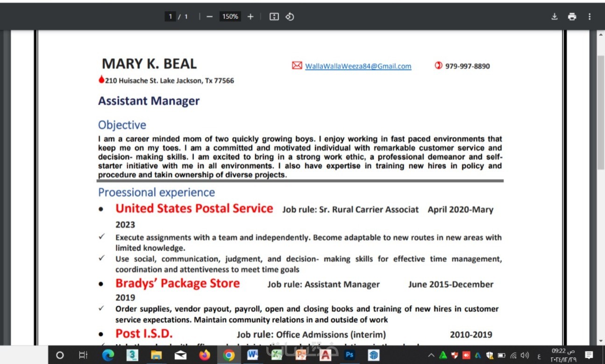Viewport: 605px width, 364px height.
Task: Click Bradys' Package Store text
Action: coord(178,284)
